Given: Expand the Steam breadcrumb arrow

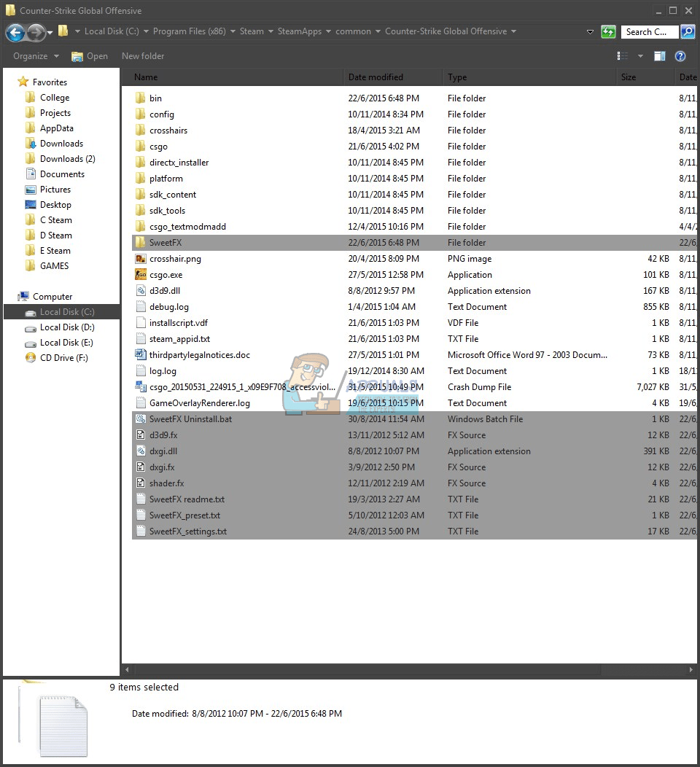Looking at the screenshot, I should [271, 31].
